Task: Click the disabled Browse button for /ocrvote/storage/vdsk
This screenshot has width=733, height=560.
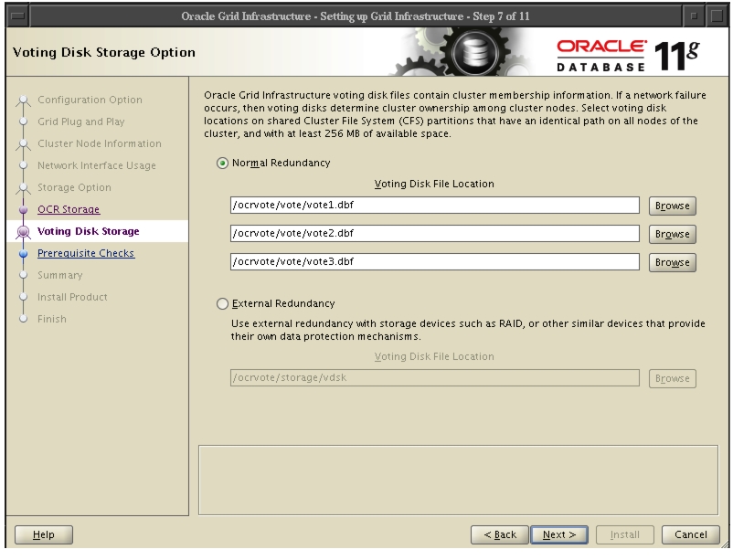Action: [673, 378]
